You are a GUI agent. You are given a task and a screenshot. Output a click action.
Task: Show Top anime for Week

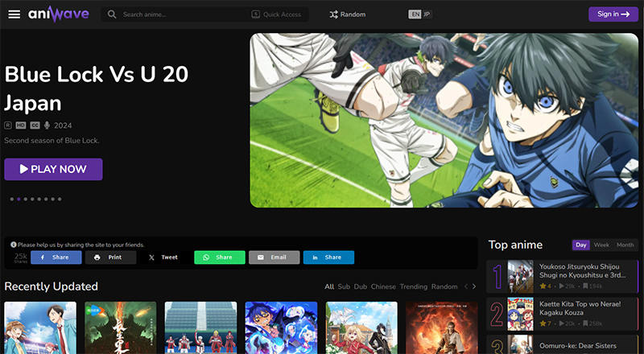click(601, 245)
